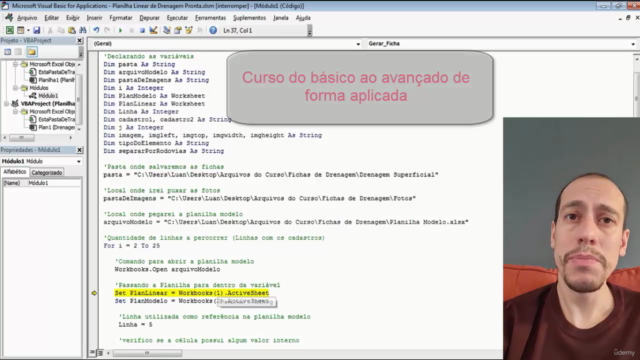Open the Editar menu

coord(52,18)
